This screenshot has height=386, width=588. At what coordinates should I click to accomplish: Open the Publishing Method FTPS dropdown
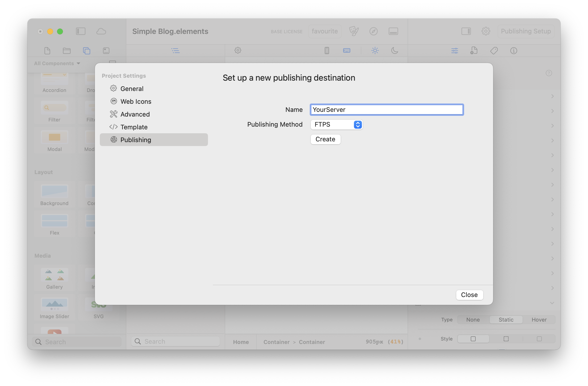coord(337,125)
